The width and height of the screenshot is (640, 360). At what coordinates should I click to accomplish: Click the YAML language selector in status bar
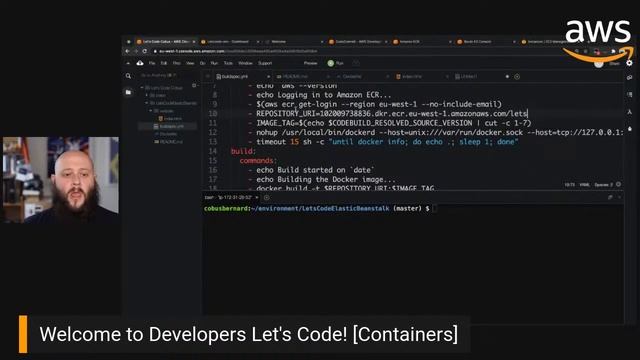tap(584, 185)
